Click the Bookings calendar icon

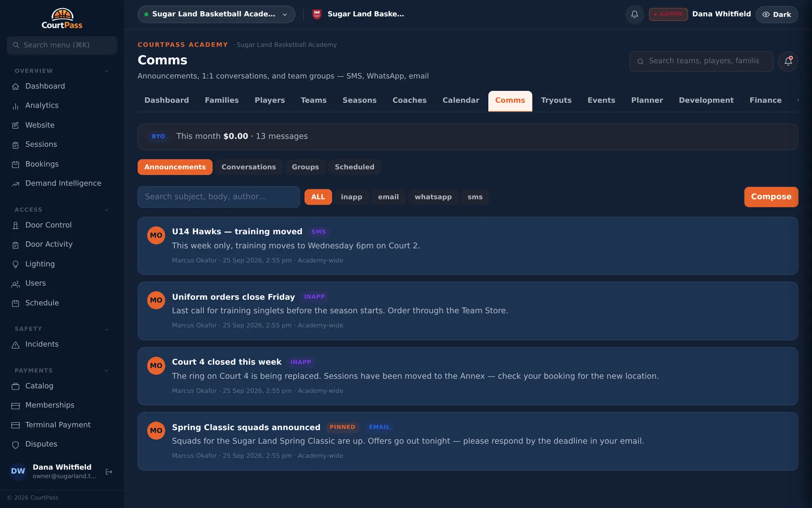[15, 164]
